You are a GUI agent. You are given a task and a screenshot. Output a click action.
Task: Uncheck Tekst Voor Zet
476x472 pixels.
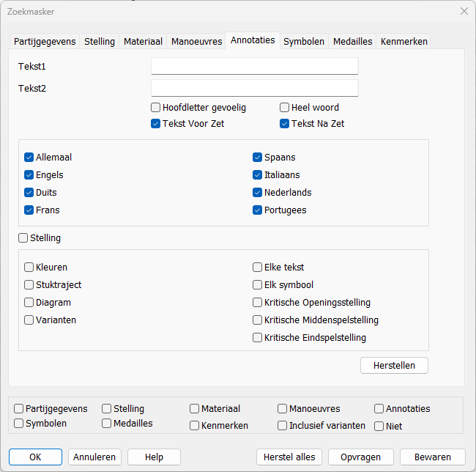(x=155, y=124)
